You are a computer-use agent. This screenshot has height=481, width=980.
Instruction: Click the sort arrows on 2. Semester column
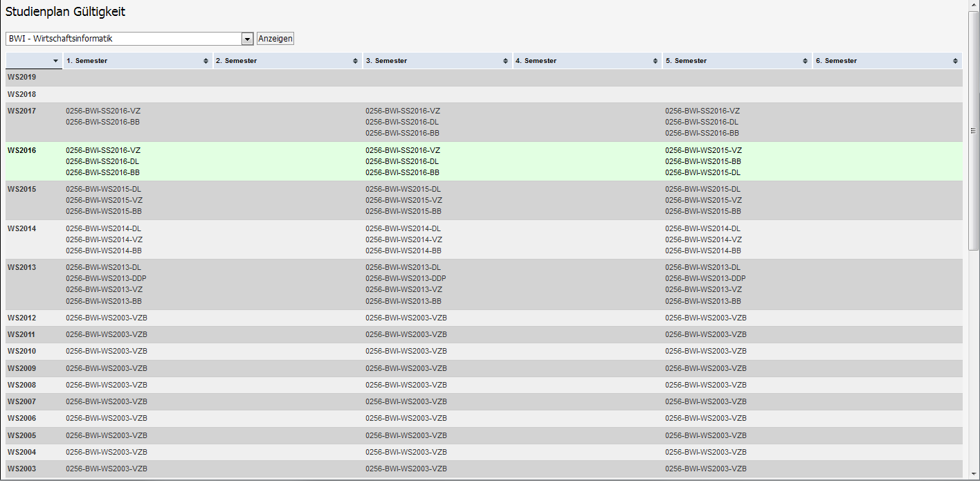(356, 61)
